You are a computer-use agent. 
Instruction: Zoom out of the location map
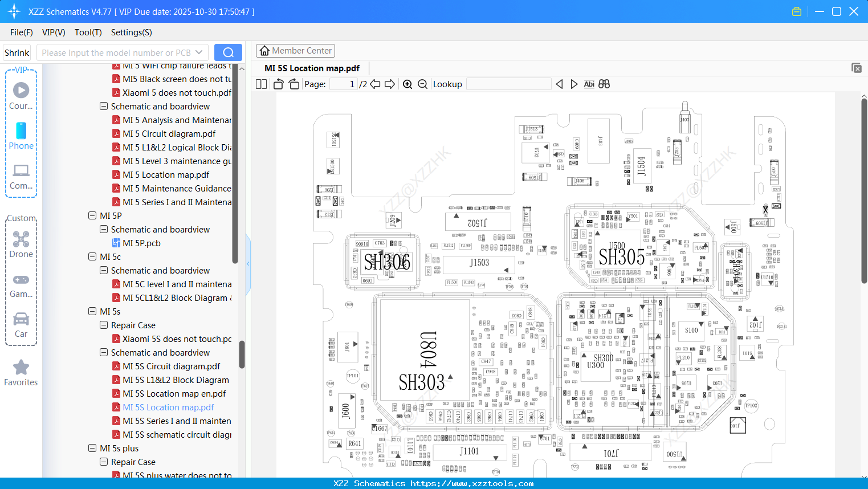[422, 84]
